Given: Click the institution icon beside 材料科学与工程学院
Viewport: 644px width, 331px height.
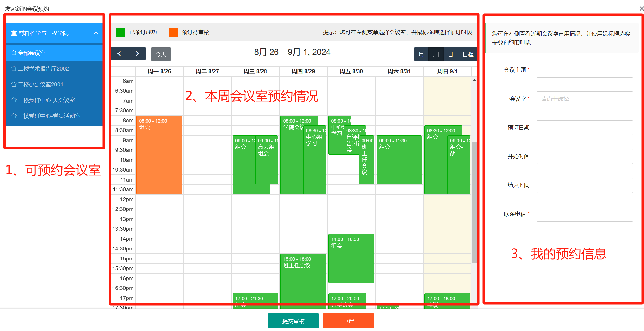Looking at the screenshot, I should coord(14,33).
